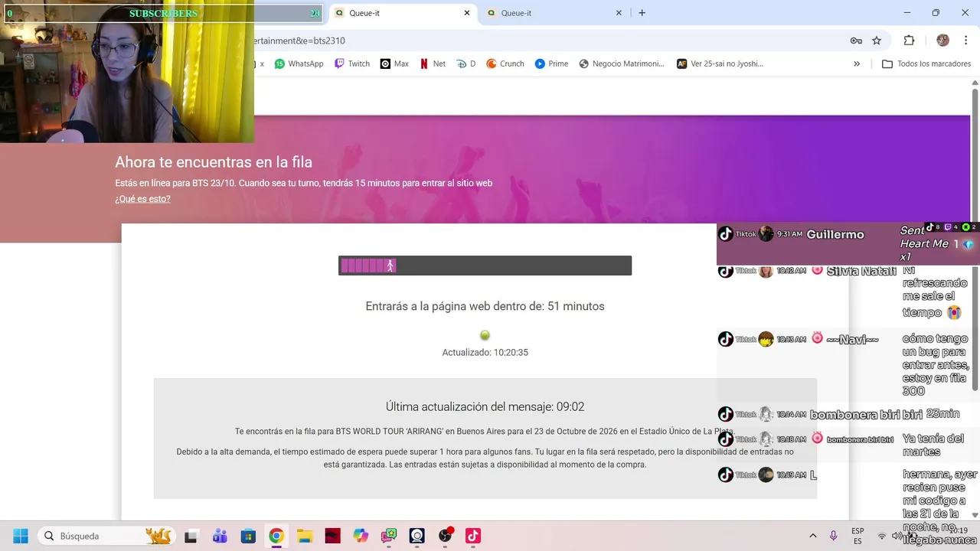The image size is (980, 551).
Task: Open network settings from Wi-Fi tray icon
Action: point(882,536)
